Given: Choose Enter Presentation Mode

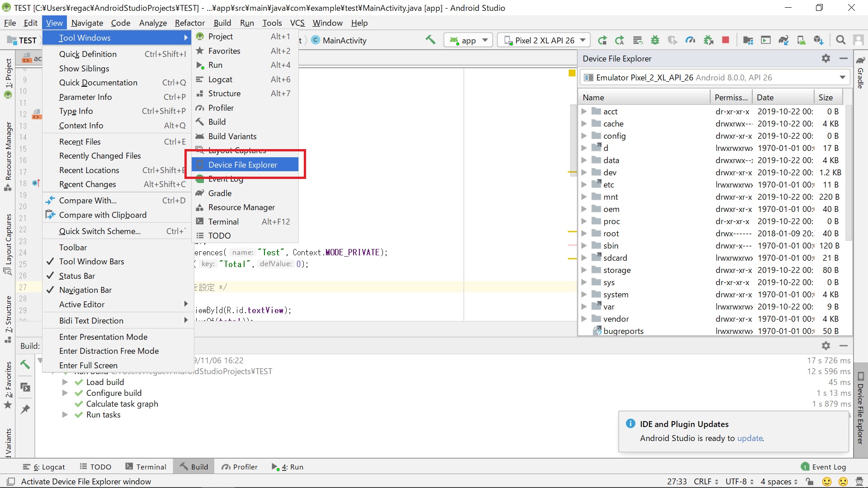Looking at the screenshot, I should (x=118, y=337).
